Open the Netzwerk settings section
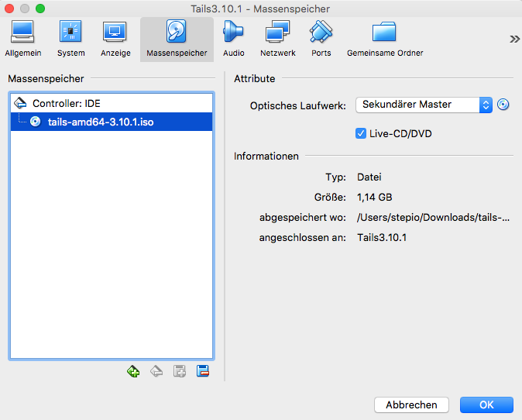Screen dimensions: 522x420 277,39
